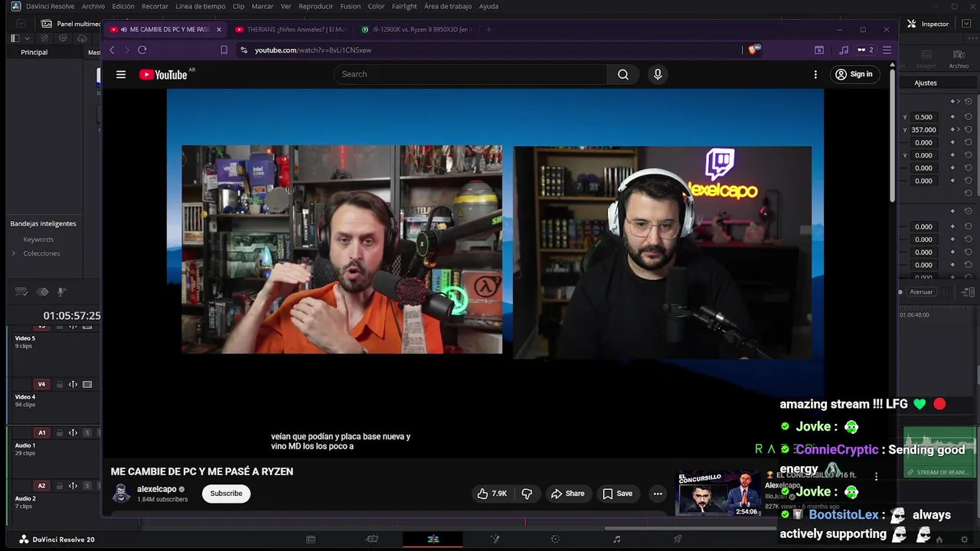Click the alexelcapo channel name
This screenshot has height=551, width=980.
click(x=157, y=489)
